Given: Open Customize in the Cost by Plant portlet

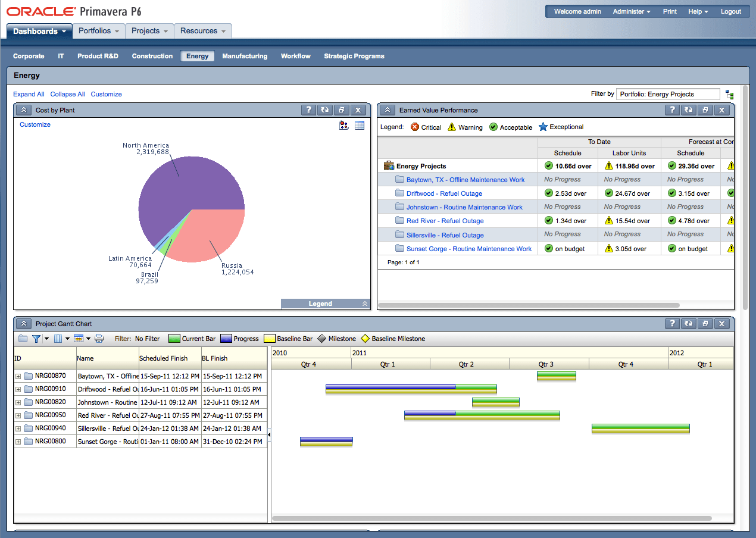Looking at the screenshot, I should pyautogui.click(x=34, y=124).
